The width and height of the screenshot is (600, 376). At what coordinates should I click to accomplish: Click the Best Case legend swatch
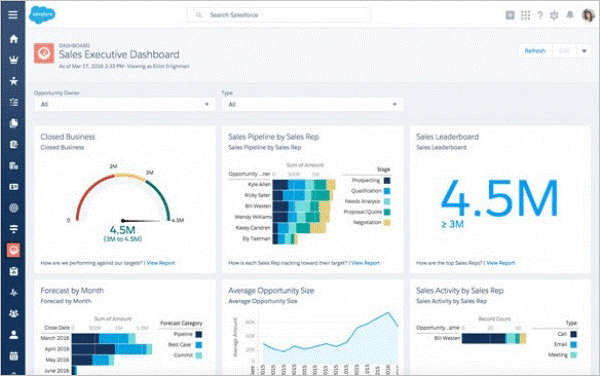click(x=199, y=345)
